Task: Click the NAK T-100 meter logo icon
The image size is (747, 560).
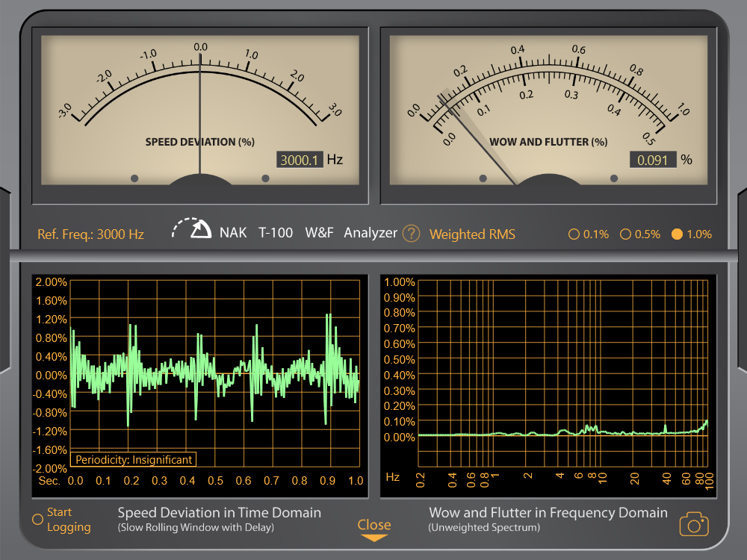Action: click(191, 229)
